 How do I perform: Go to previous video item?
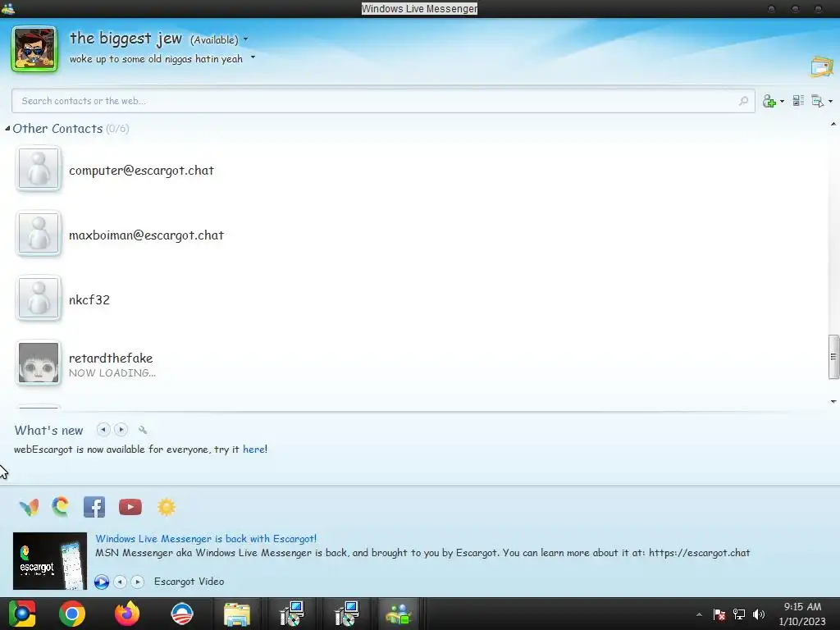(121, 582)
